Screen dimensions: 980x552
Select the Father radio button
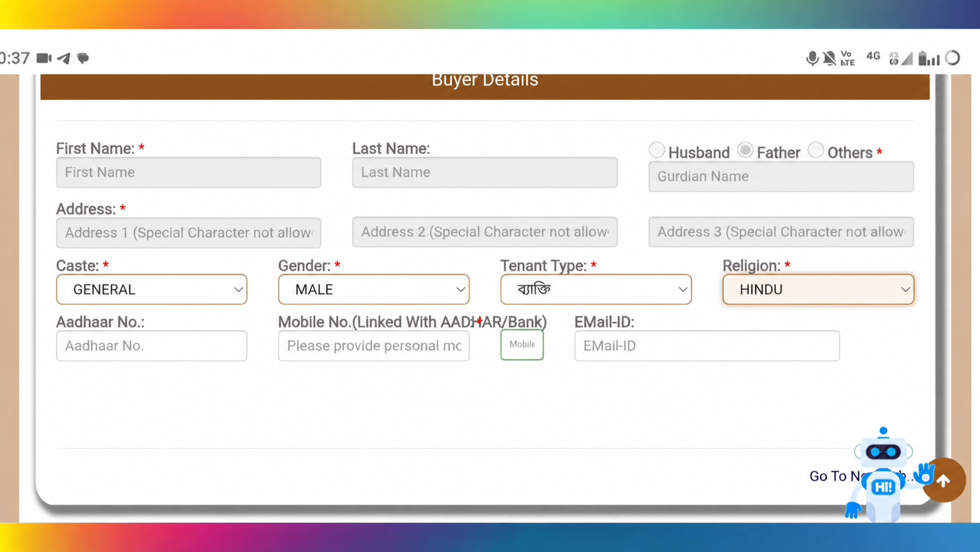745,150
